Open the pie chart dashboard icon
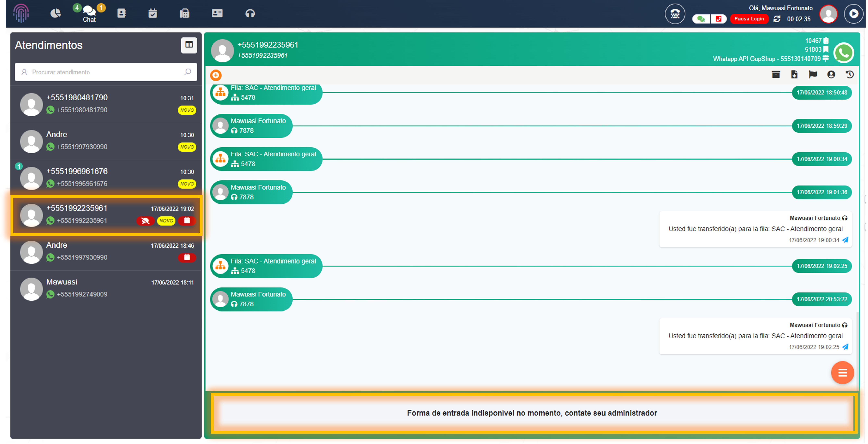The width and height of the screenshot is (868, 444). tap(56, 13)
